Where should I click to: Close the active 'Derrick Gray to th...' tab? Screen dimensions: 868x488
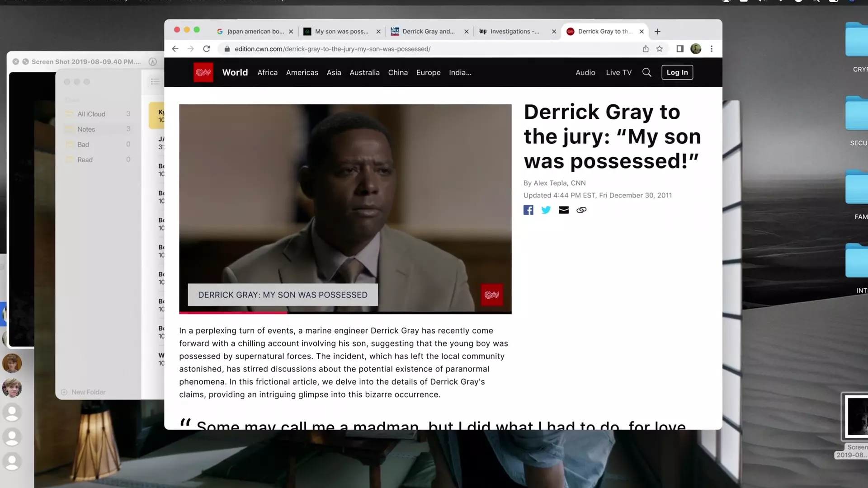coord(642,32)
